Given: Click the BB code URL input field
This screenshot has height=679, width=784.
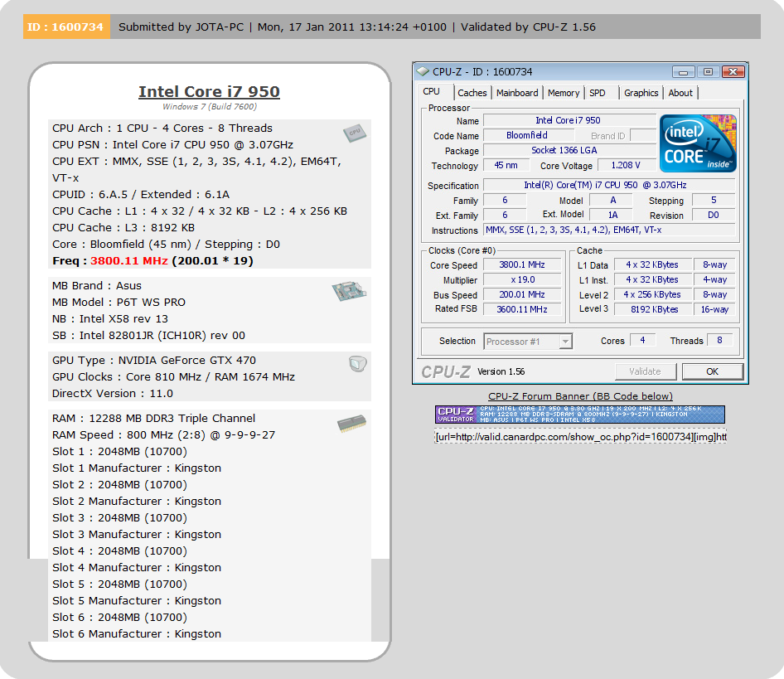Looking at the screenshot, I should coord(580,437).
